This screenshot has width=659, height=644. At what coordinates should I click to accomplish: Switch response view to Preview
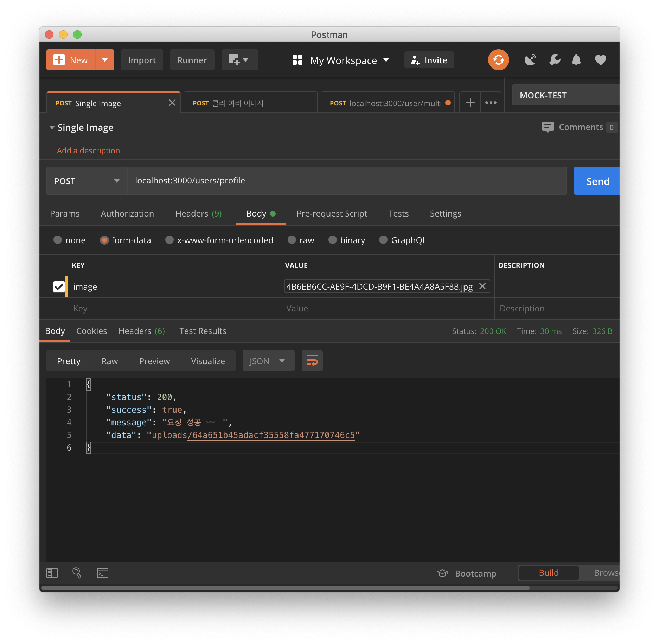(x=154, y=361)
